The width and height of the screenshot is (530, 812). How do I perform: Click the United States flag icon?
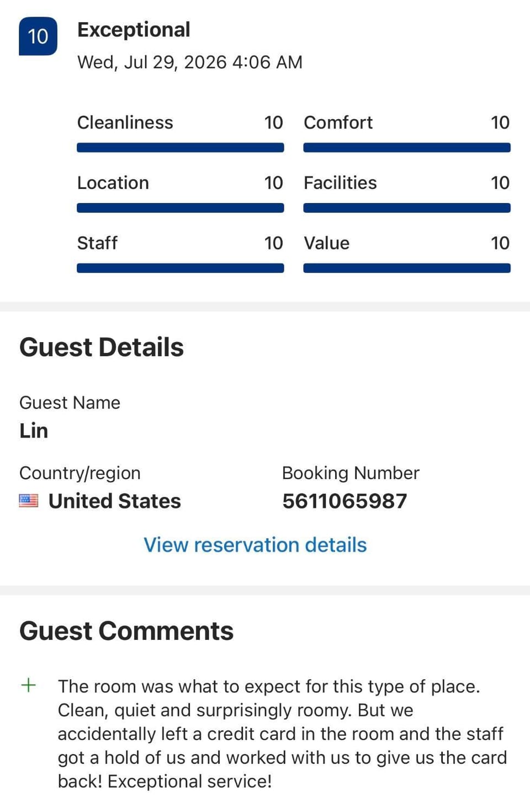tap(29, 501)
